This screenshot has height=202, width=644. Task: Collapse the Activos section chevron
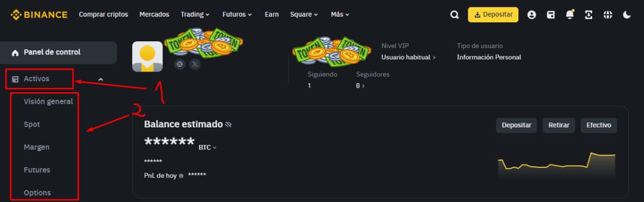tap(101, 79)
